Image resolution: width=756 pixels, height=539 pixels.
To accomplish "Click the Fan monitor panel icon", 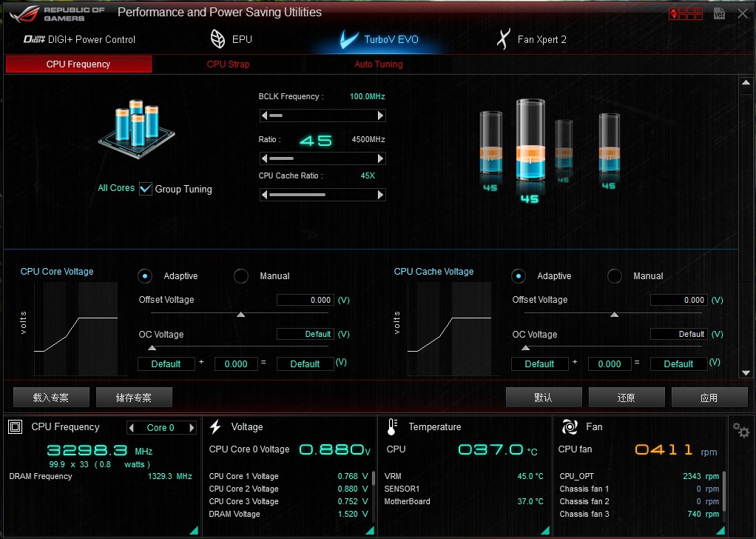I will pyautogui.click(x=570, y=426).
